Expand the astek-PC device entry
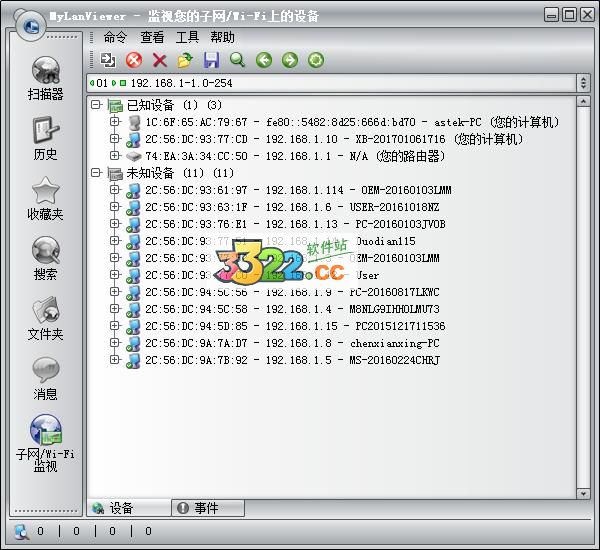 coord(115,122)
